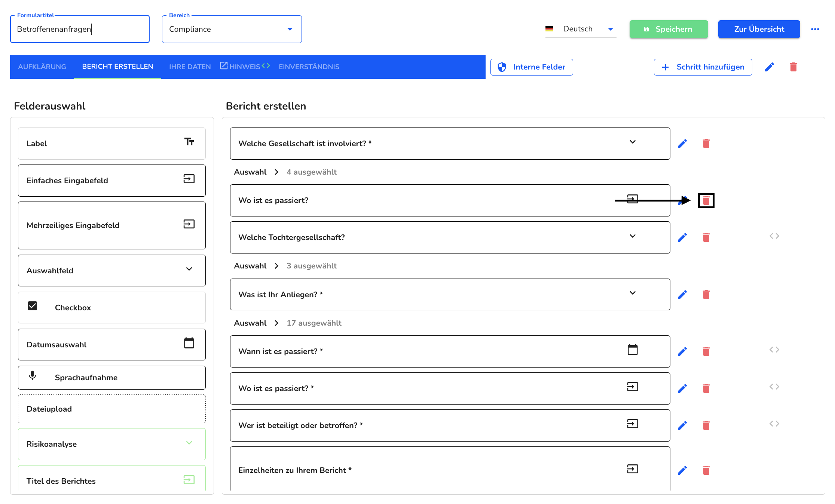Image resolution: width=835 pixels, height=504 pixels.
Task: Open the three-dot more options menu
Action: click(x=815, y=29)
